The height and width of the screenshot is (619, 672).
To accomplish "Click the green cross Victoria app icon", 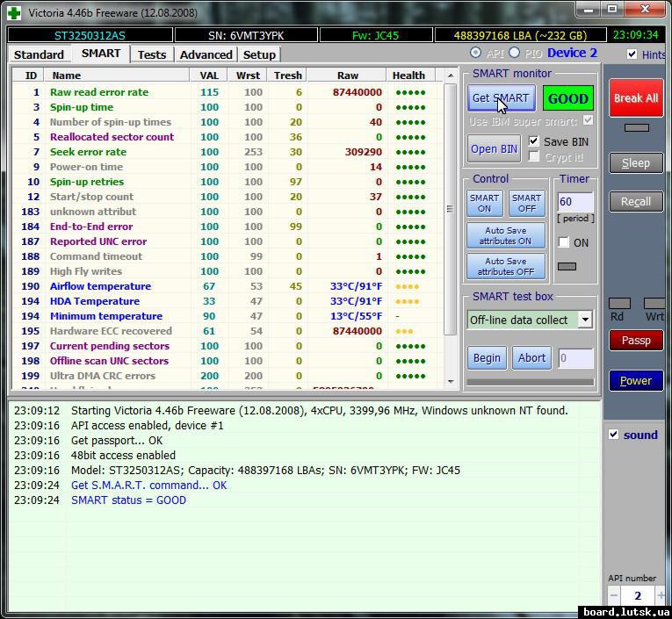I will coord(13,12).
